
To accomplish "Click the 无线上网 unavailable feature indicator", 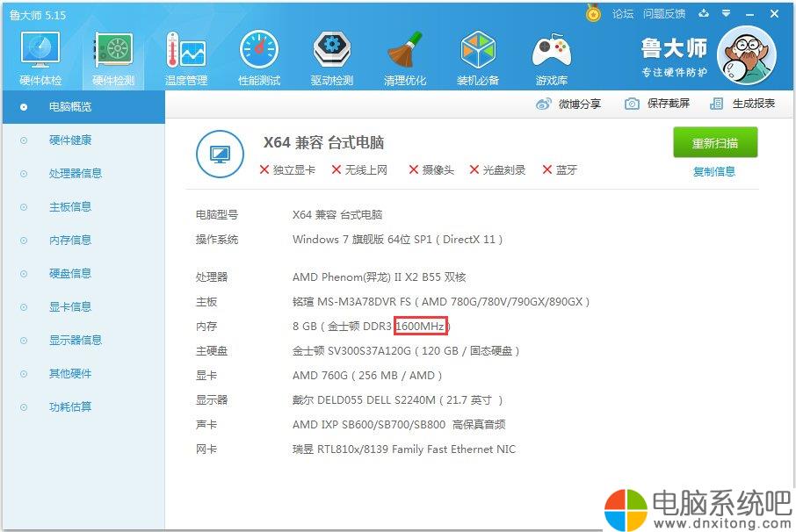I will (x=359, y=170).
